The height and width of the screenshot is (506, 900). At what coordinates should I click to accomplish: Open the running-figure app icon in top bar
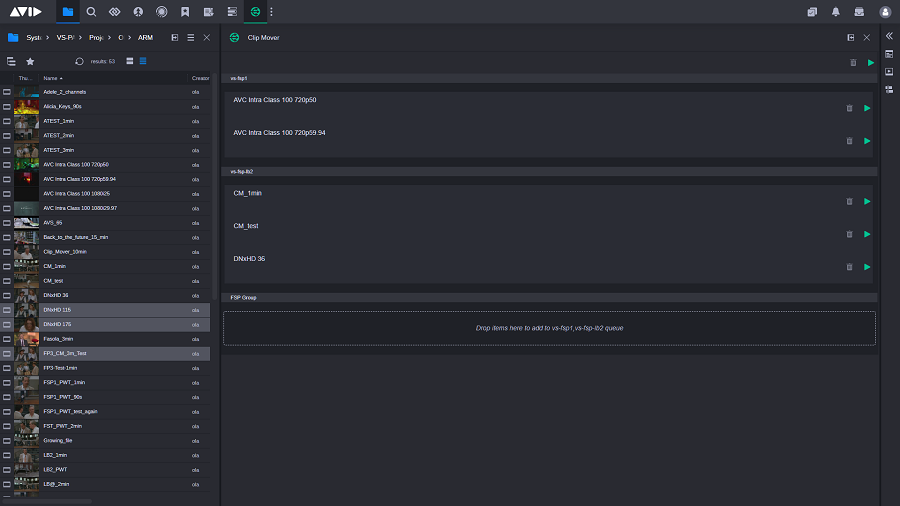point(138,11)
